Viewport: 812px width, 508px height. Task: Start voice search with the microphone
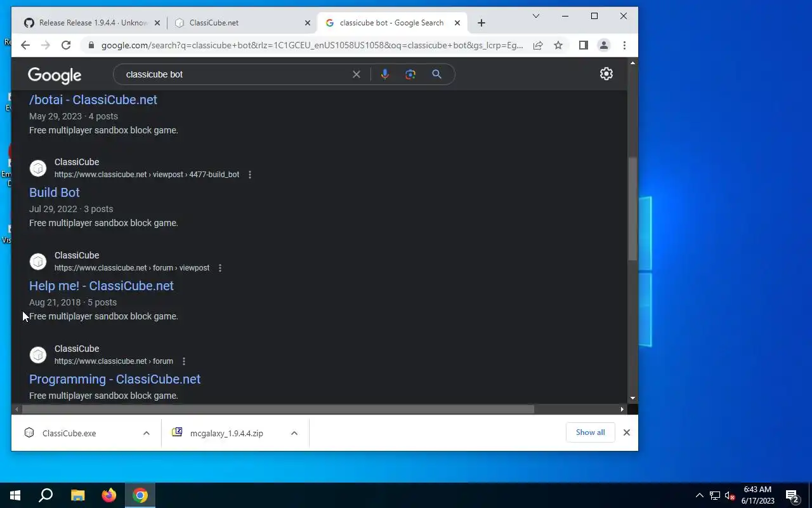click(384, 74)
